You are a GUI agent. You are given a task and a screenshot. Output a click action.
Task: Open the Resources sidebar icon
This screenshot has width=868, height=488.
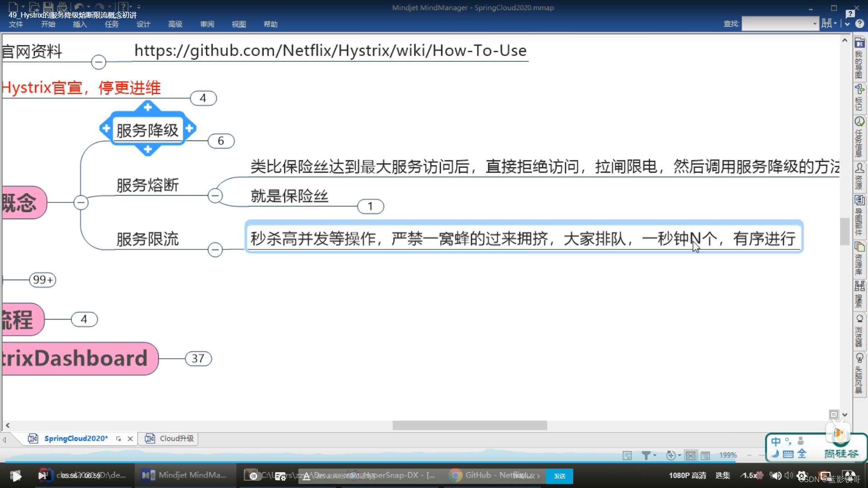(x=859, y=168)
